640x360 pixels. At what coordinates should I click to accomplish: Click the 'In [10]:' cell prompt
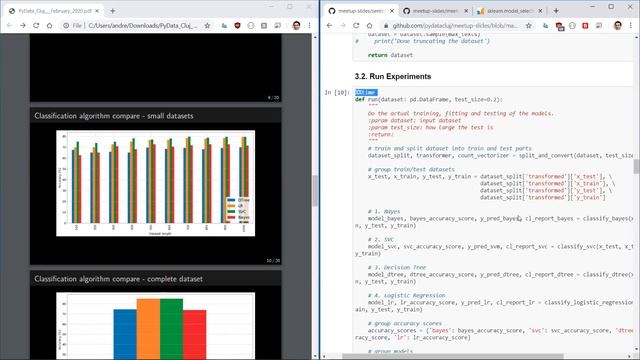pyautogui.click(x=337, y=93)
